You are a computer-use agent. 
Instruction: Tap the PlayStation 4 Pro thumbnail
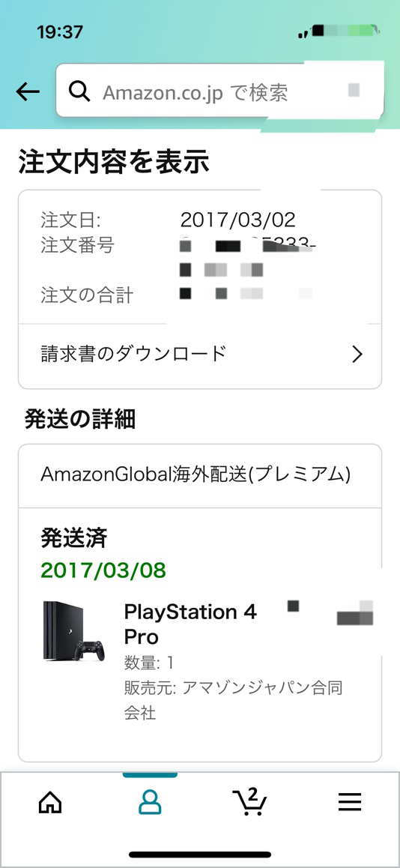point(73,630)
